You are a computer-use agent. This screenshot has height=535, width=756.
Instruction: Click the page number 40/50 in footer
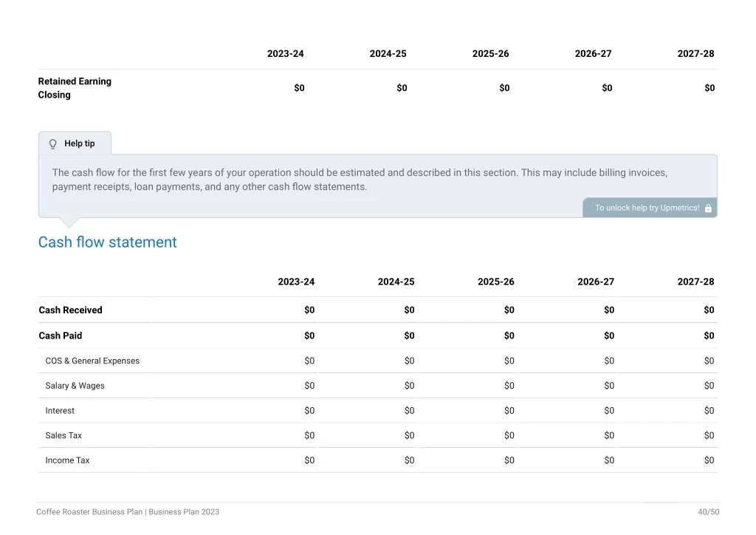(x=708, y=512)
